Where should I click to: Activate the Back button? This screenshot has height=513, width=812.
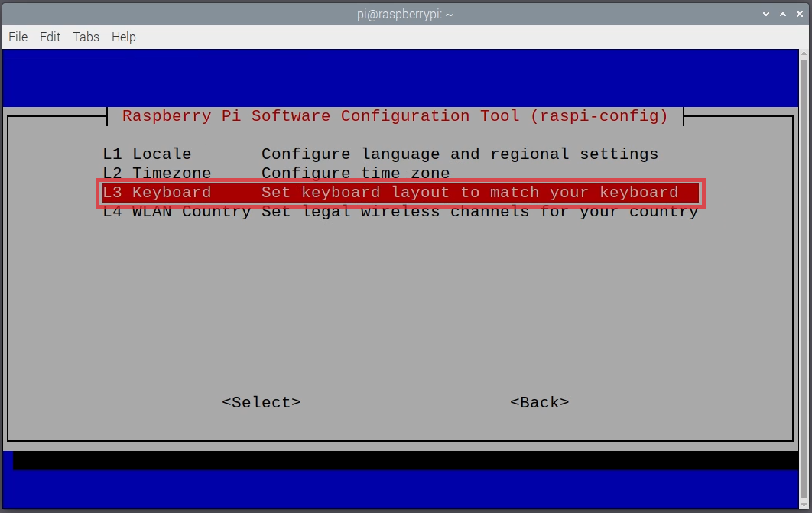540,402
